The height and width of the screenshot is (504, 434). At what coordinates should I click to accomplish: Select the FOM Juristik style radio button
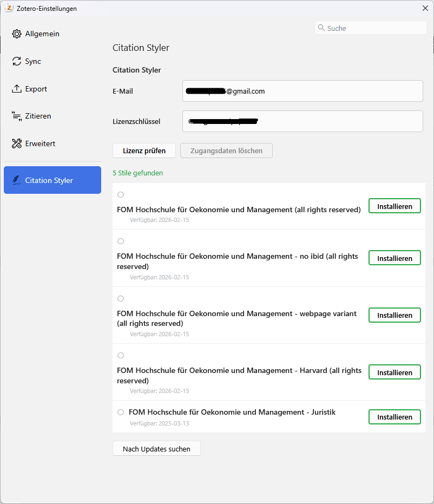[121, 412]
